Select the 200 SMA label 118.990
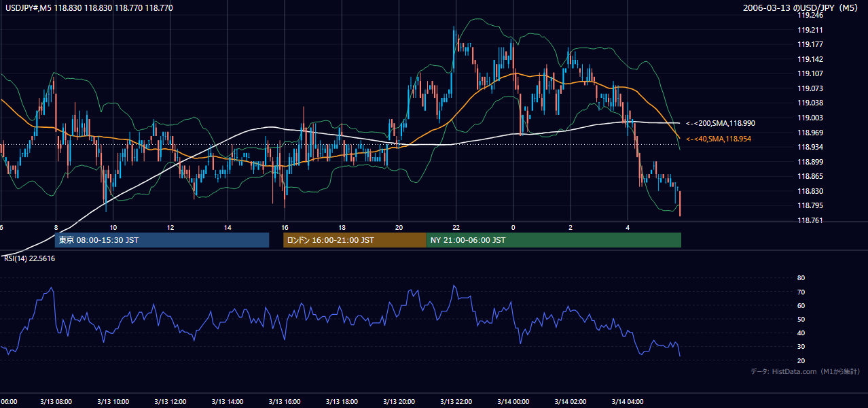Image resolution: width=868 pixels, height=408 pixels. coord(721,123)
